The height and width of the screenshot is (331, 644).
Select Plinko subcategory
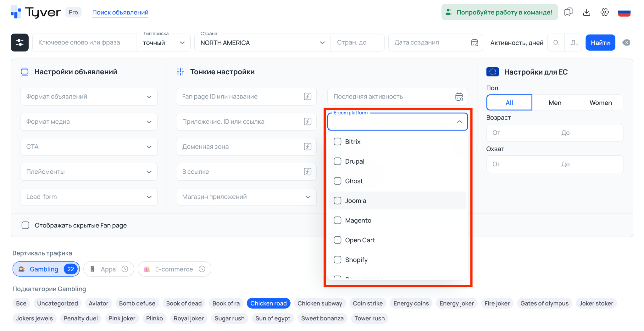[154, 318]
